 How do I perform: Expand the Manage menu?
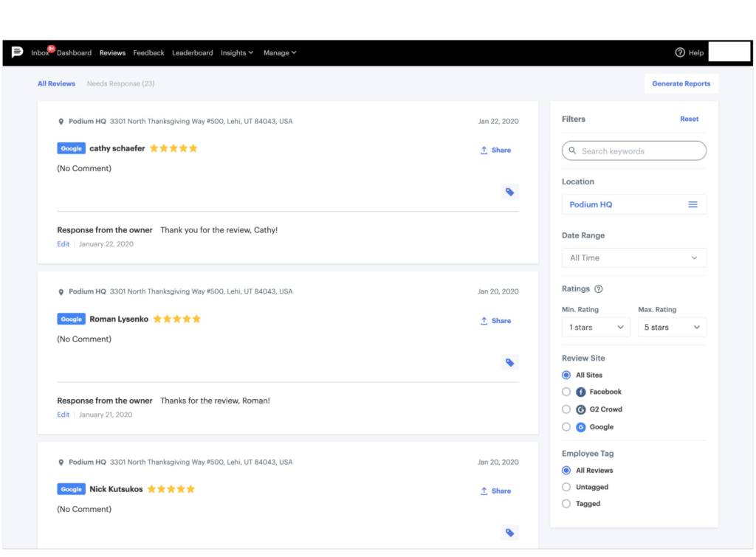click(280, 53)
